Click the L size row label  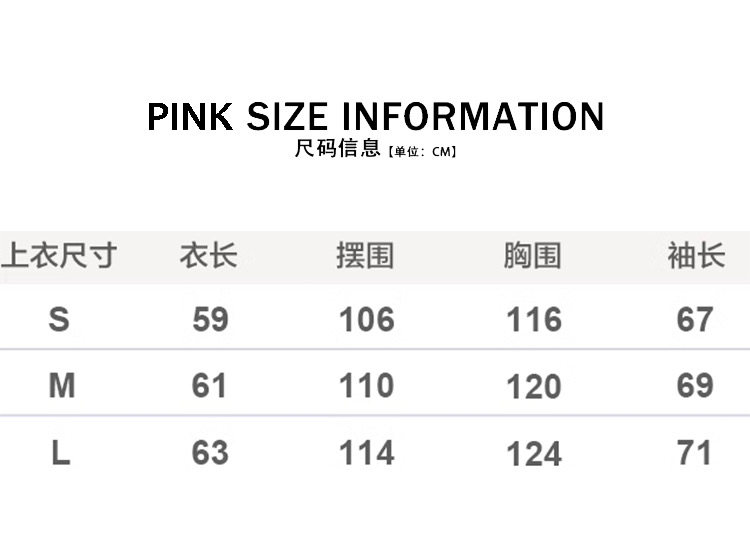click(61, 453)
